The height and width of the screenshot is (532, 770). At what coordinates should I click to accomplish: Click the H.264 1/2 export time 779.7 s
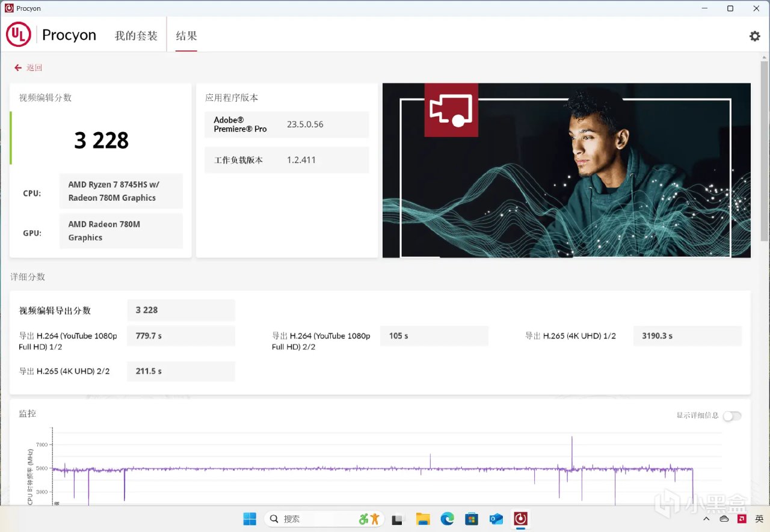(x=181, y=336)
